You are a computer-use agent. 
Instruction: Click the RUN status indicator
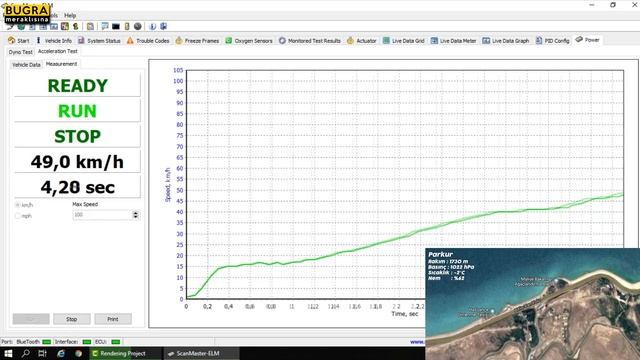[78, 111]
